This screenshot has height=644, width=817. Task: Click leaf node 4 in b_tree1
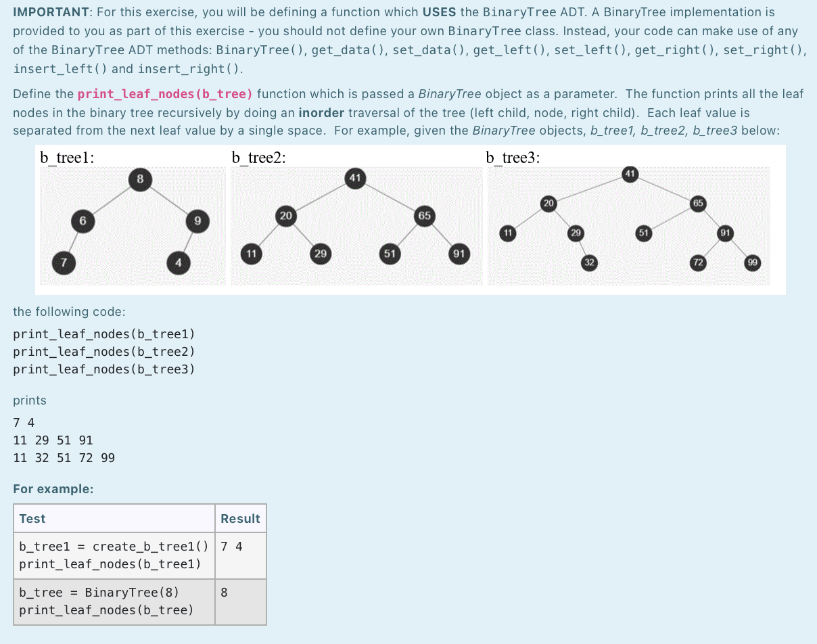pos(178,263)
